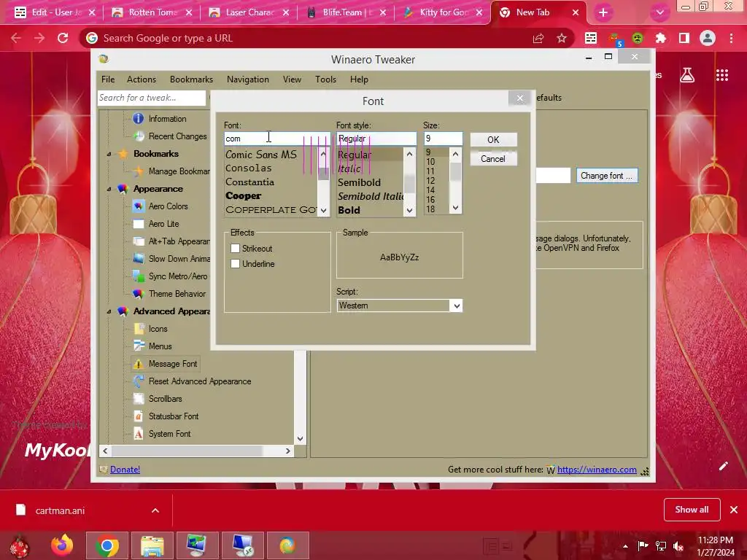The width and height of the screenshot is (747, 560).
Task: Click the tree vertical scrollbar down arrow
Action: click(300, 438)
